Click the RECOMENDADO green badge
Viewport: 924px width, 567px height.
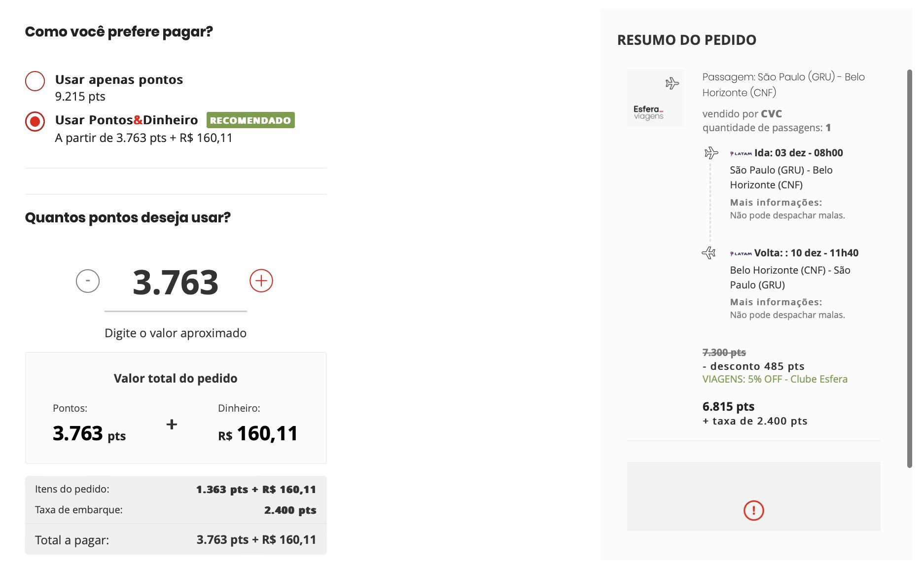pos(250,120)
